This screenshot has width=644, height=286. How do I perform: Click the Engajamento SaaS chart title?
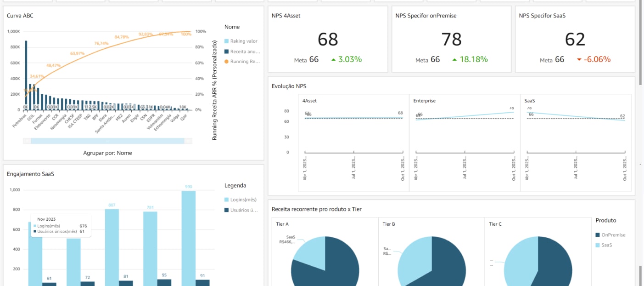pyautogui.click(x=29, y=174)
